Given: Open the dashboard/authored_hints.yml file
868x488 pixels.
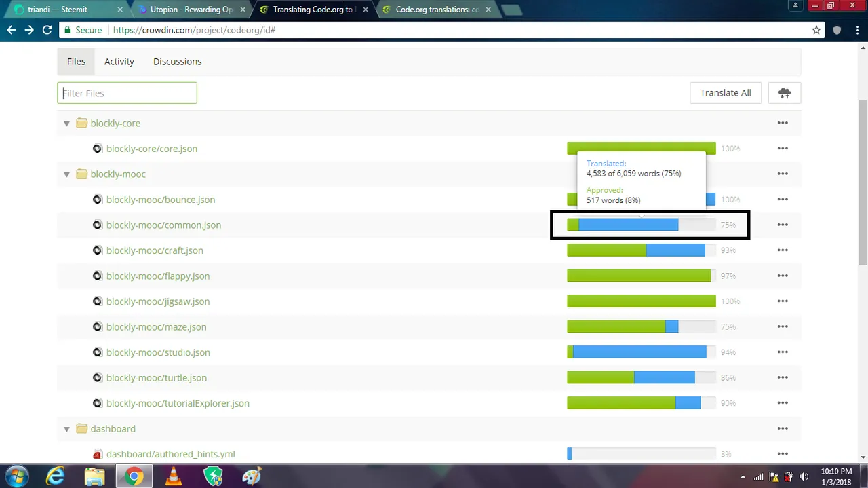Looking at the screenshot, I should tap(171, 454).
